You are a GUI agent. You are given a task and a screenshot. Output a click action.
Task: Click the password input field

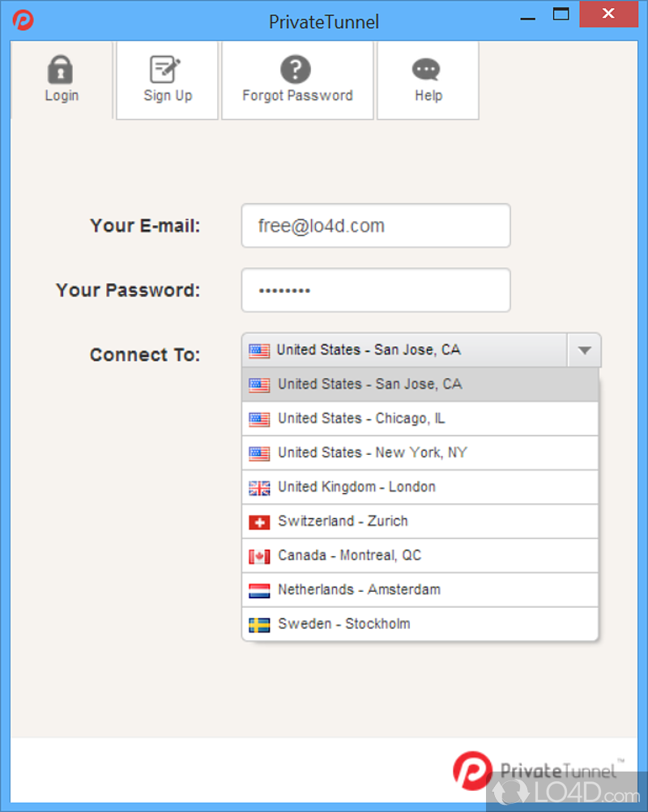pos(376,291)
